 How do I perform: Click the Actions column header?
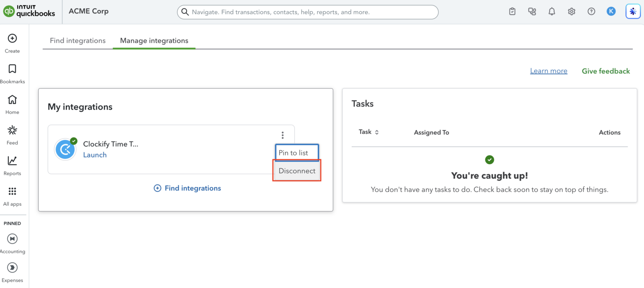pyautogui.click(x=610, y=132)
